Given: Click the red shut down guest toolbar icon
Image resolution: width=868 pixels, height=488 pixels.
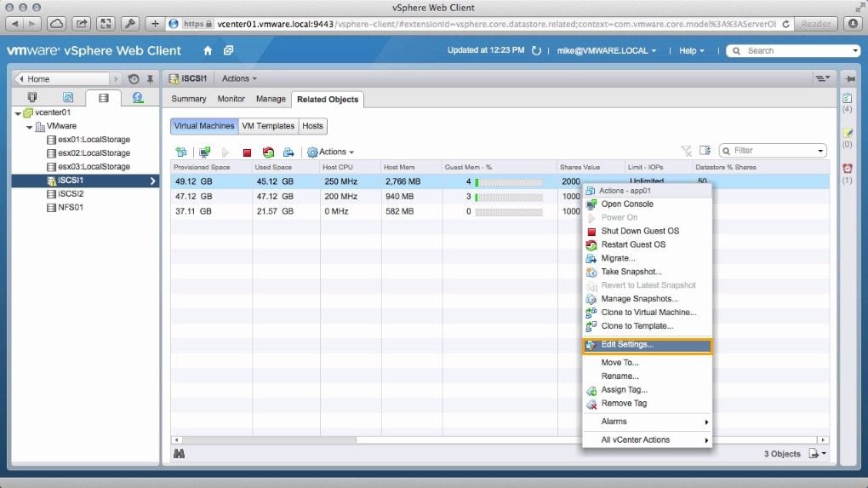Looking at the screenshot, I should coord(247,152).
